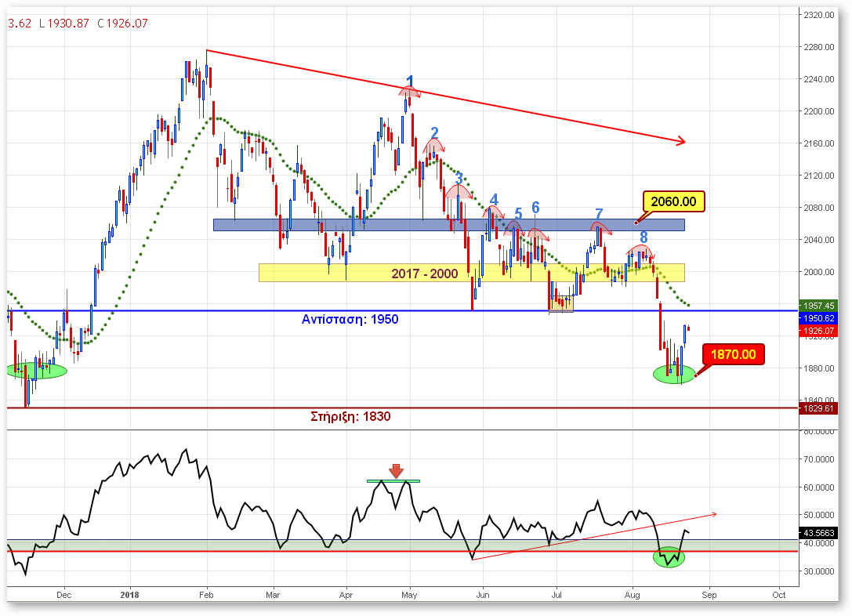Screen dimensions: 852x616
Task: Click the 2040.00 price axis label
Action: pyautogui.click(x=819, y=240)
